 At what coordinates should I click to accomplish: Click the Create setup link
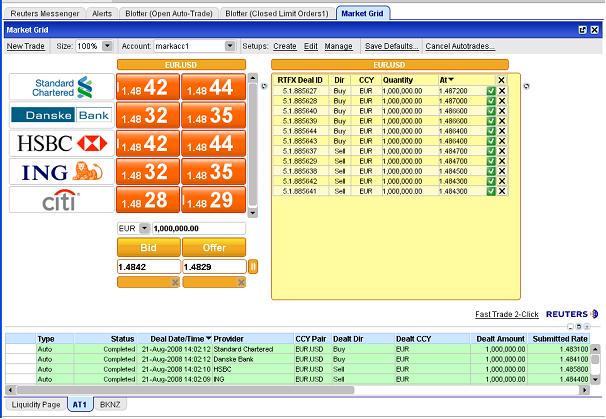pyautogui.click(x=285, y=46)
